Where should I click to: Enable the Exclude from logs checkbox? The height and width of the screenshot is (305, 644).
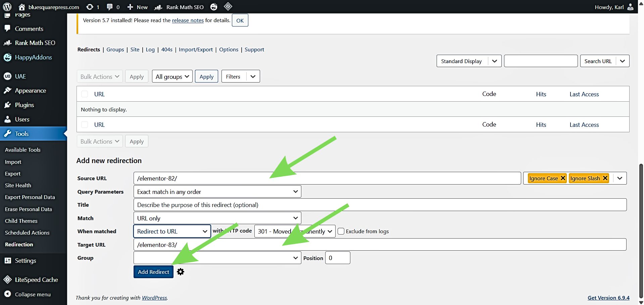click(341, 231)
